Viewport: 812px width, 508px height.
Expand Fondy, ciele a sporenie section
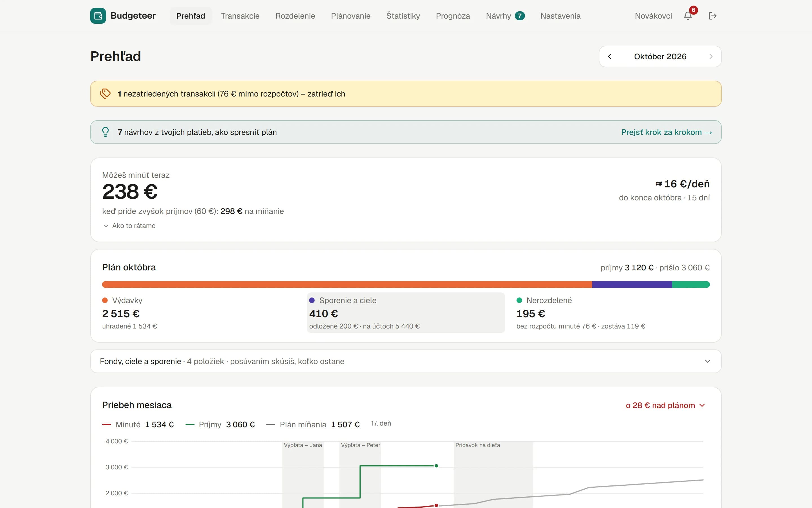tap(406, 361)
